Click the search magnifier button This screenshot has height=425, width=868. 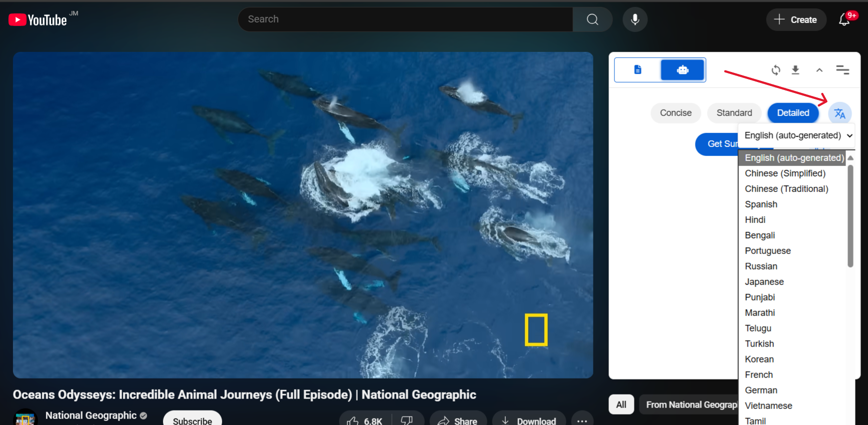coord(592,19)
